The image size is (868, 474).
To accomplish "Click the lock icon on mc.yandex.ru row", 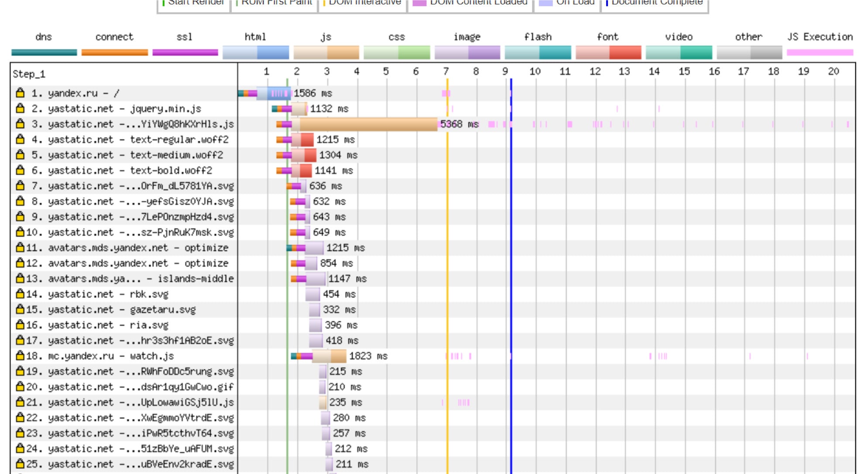I will click(x=12, y=355).
